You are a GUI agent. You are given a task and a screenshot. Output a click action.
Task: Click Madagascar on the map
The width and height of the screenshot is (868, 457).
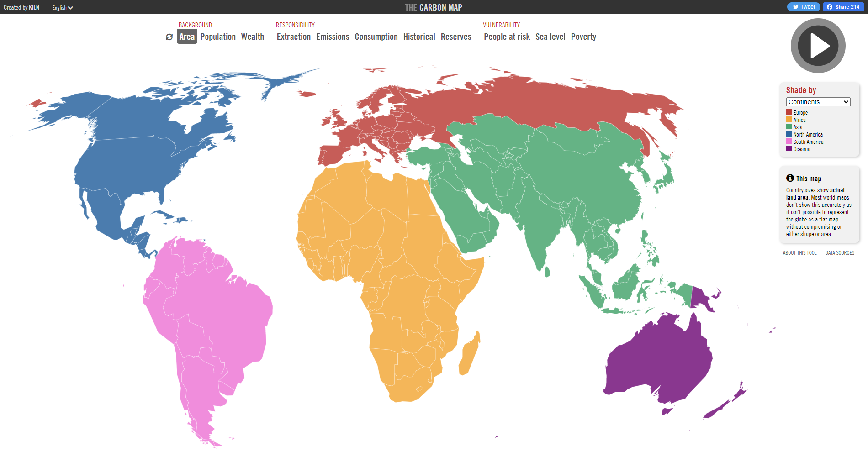(x=470, y=354)
